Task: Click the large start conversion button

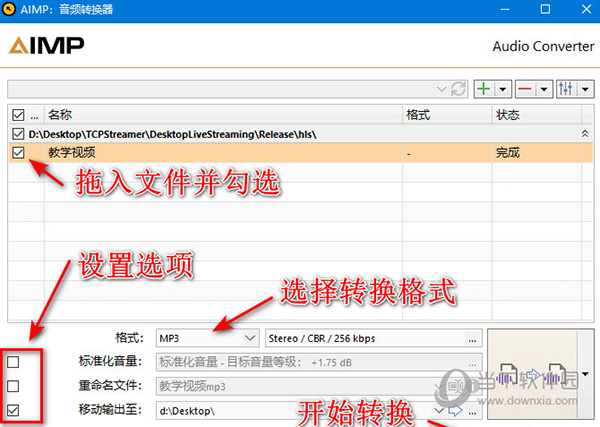Action: pyautogui.click(x=533, y=374)
